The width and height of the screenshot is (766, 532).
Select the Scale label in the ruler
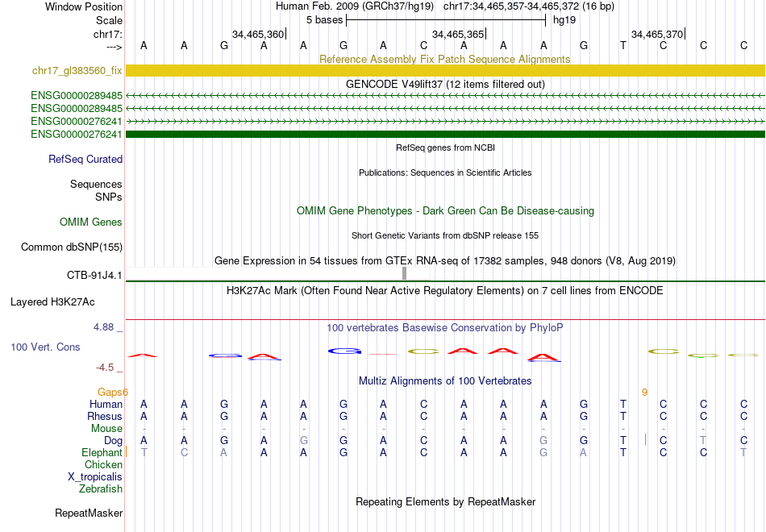coord(109,20)
